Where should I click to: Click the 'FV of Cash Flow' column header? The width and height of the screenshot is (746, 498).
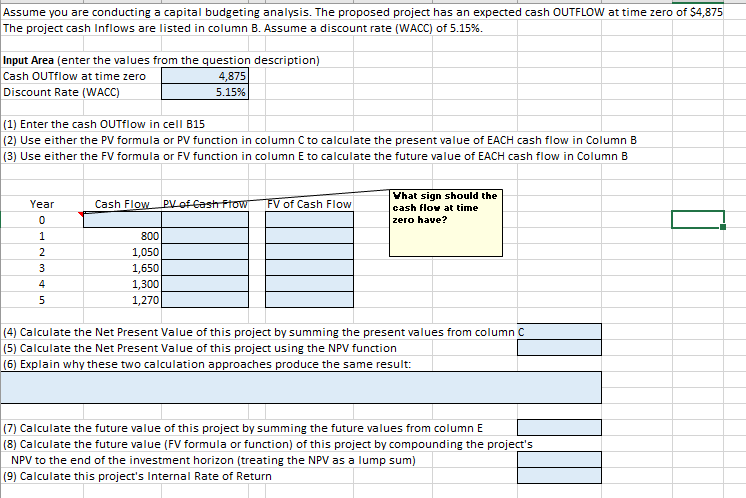(x=309, y=204)
